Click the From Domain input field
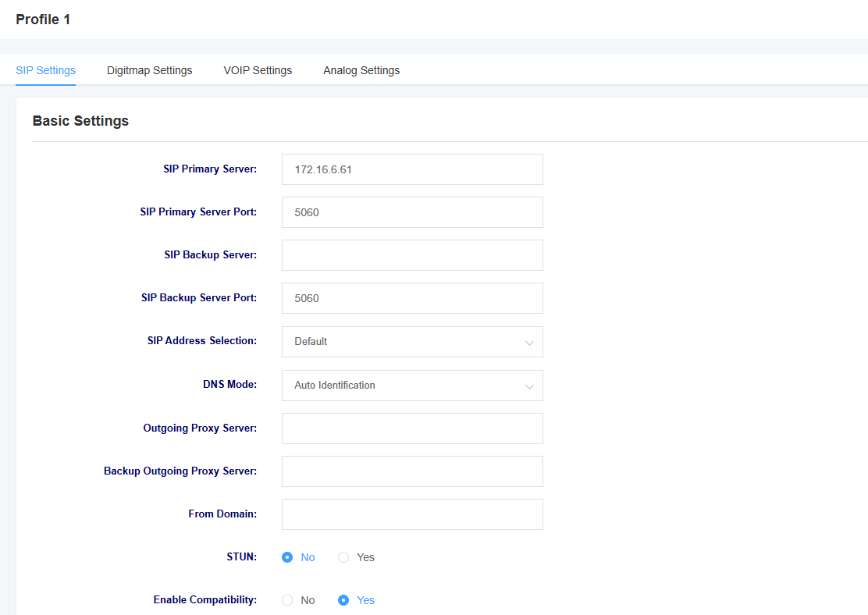868x615 pixels. [412, 514]
